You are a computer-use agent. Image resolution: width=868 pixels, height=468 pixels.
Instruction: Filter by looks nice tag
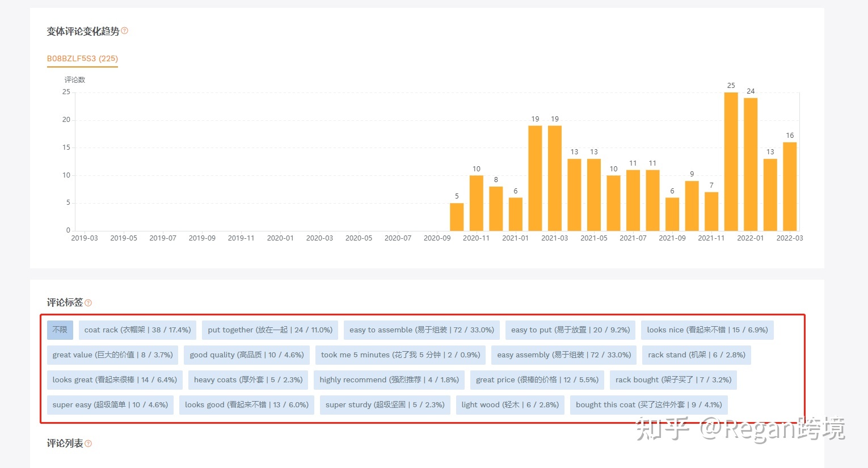pos(707,330)
